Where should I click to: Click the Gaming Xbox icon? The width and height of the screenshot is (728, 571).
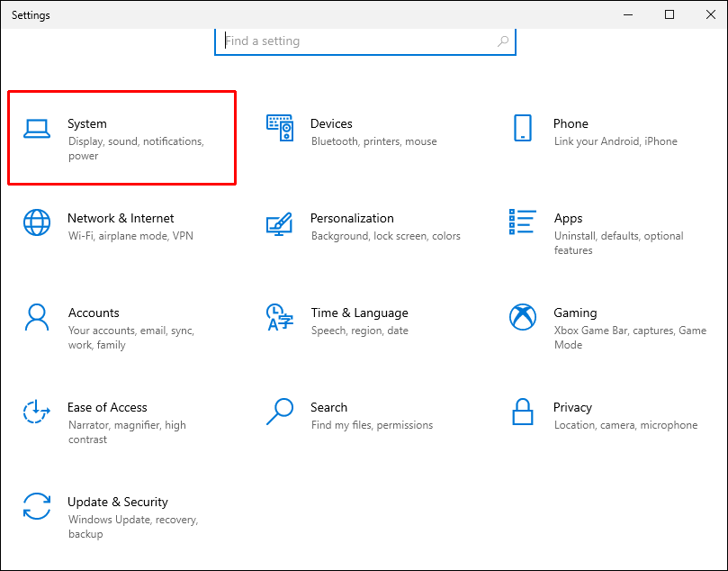(522, 317)
